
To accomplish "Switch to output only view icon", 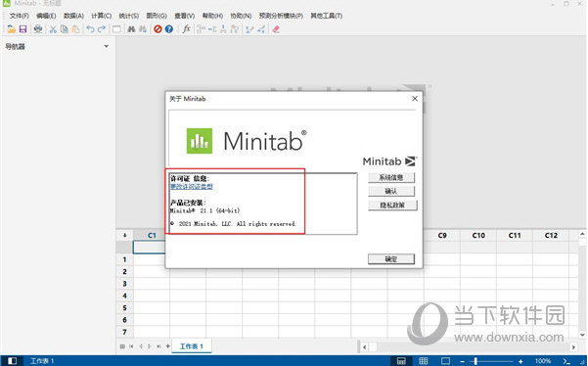I will 445,361.
